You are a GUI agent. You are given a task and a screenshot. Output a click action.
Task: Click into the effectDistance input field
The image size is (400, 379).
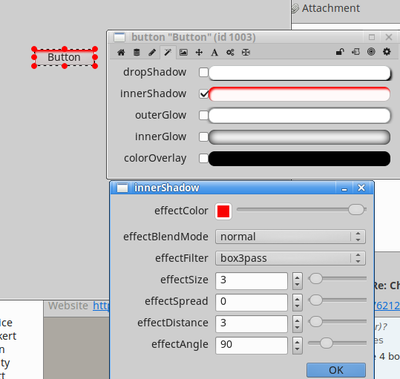(x=251, y=323)
